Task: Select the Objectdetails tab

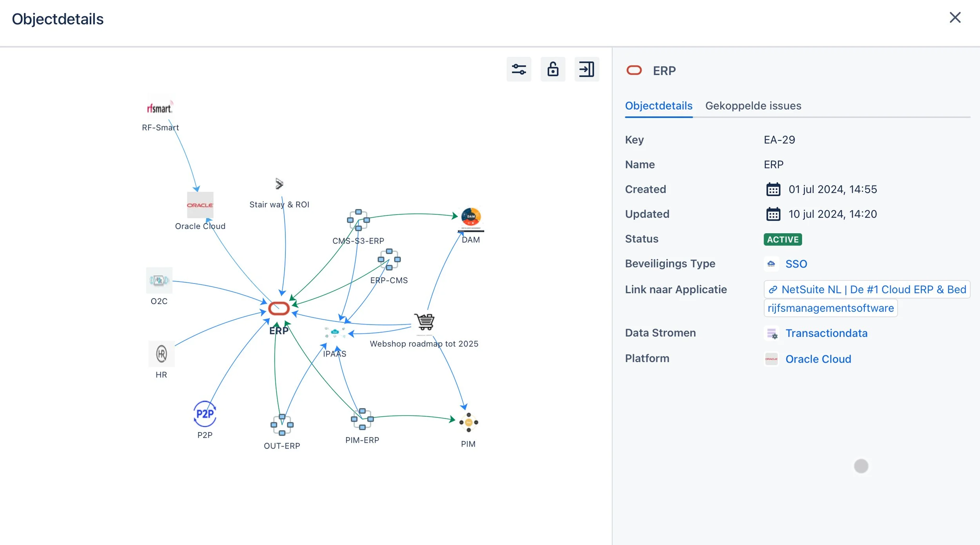Action: (x=659, y=106)
